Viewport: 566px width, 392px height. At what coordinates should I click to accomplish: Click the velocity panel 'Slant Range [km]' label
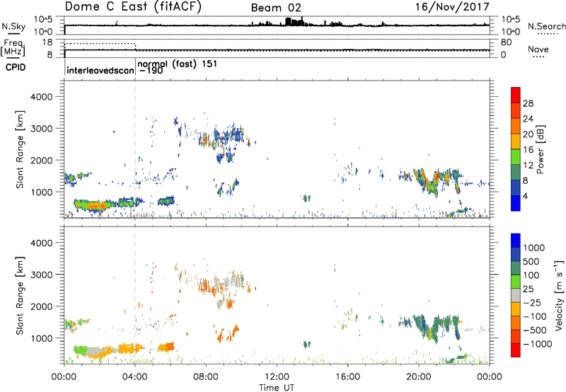20,295
